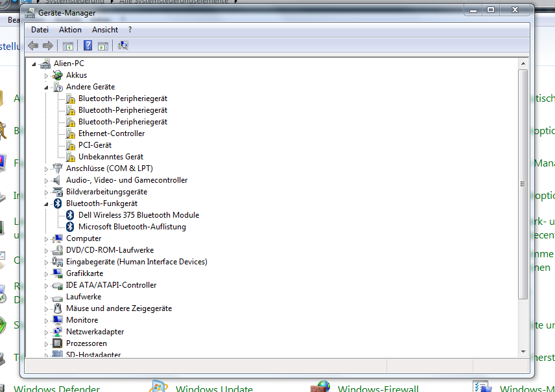Viewport: 555px width, 392px height.
Task: Select the Grafikkarte display adapter icon
Action: coord(58,273)
